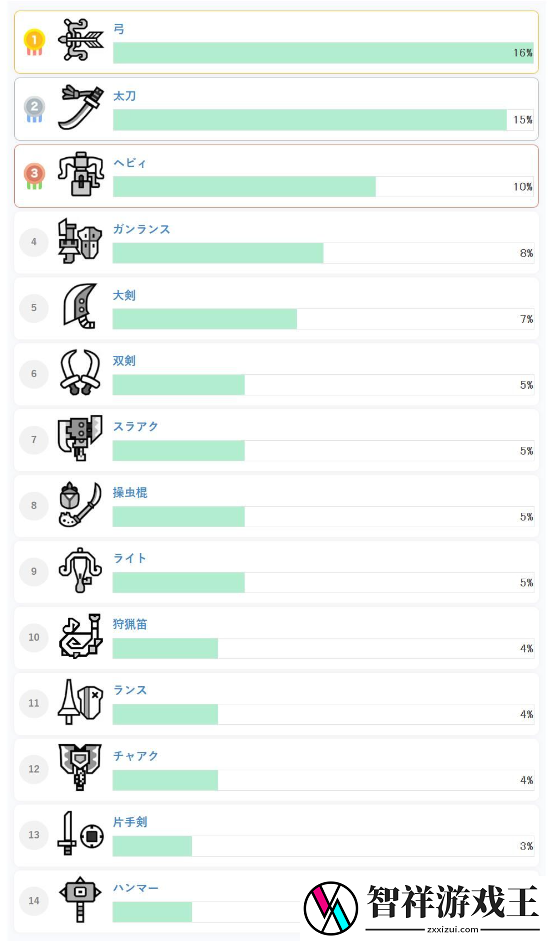Open the 片手剣 weapon link
The height and width of the screenshot is (941, 550).
(130, 822)
